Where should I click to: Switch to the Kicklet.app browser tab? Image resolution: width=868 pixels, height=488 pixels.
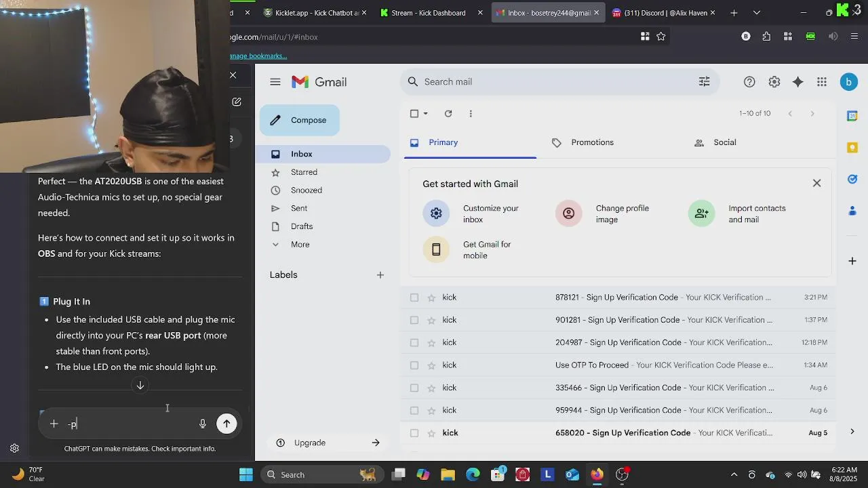(x=316, y=13)
